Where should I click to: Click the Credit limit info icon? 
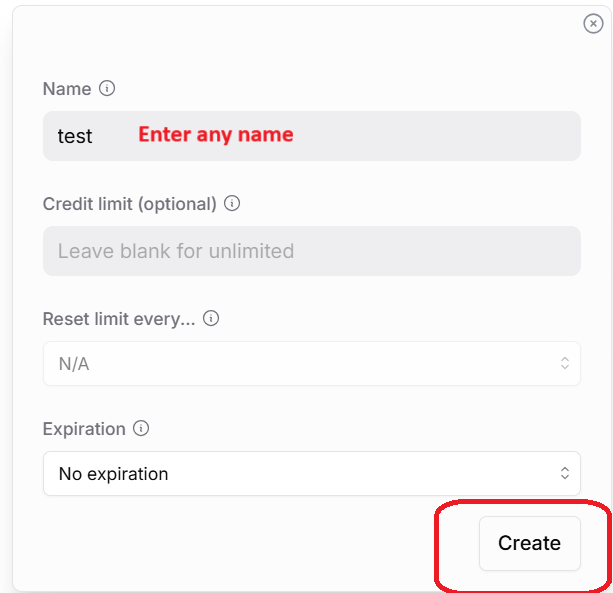pyautogui.click(x=232, y=203)
